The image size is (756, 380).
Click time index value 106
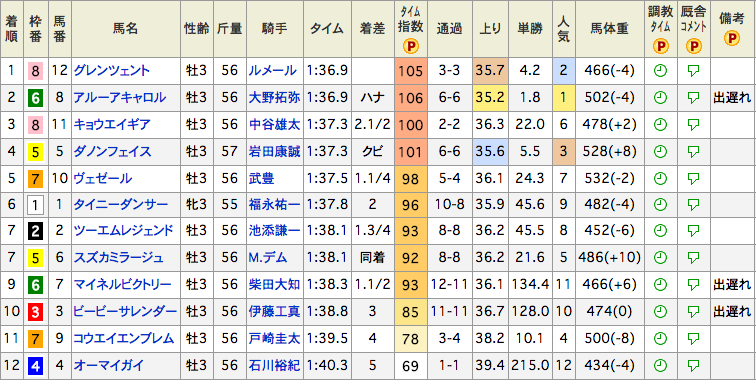[x=411, y=99]
